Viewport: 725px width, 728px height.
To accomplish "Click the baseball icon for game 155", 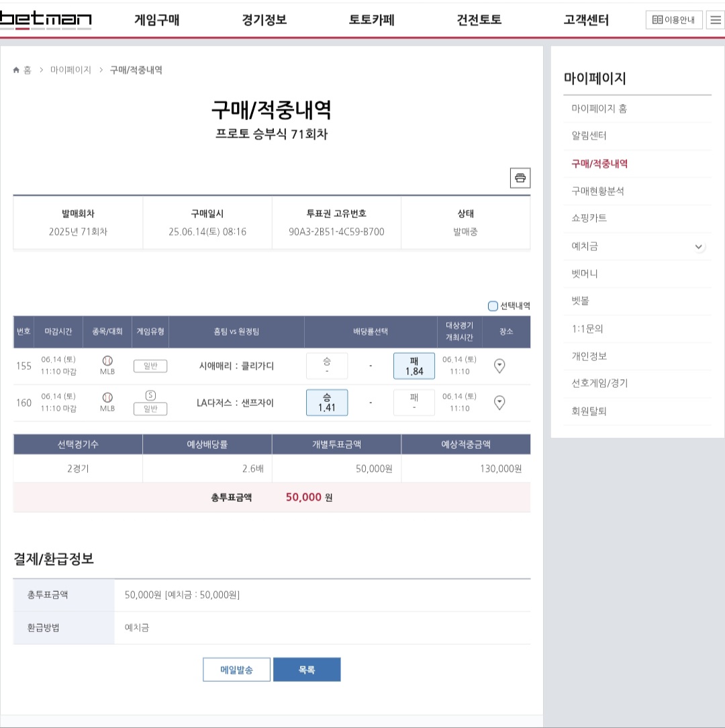I will [x=107, y=361].
